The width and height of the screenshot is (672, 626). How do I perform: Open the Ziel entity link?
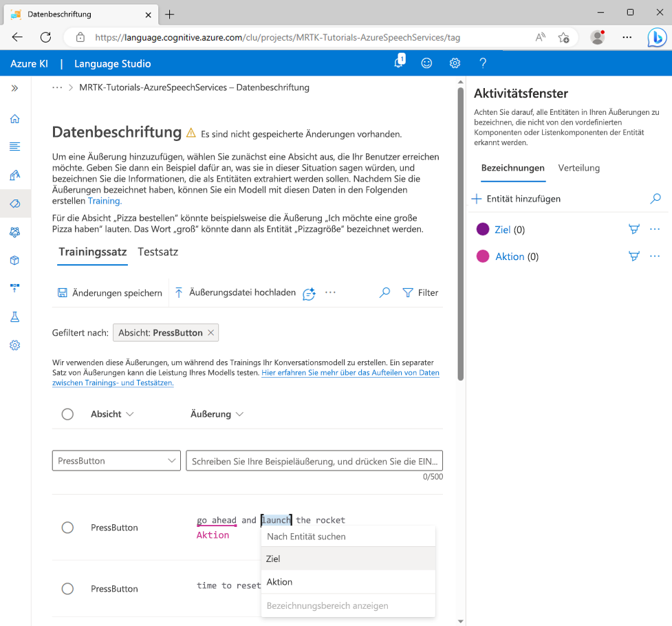click(502, 230)
